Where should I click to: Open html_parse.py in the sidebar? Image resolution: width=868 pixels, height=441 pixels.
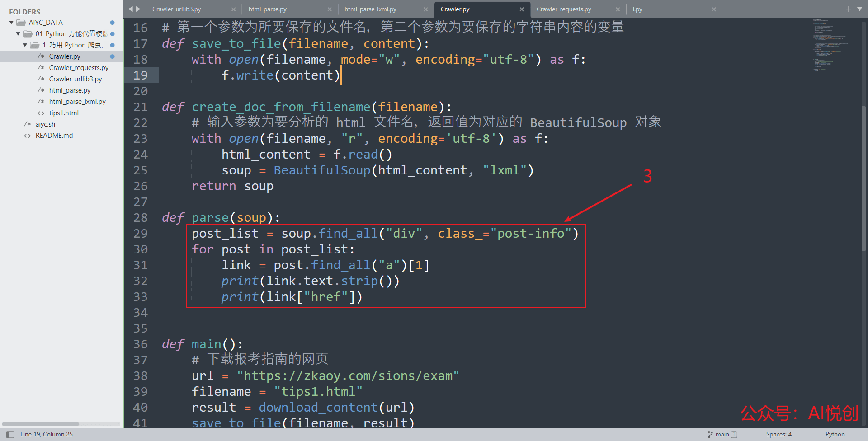coord(70,90)
